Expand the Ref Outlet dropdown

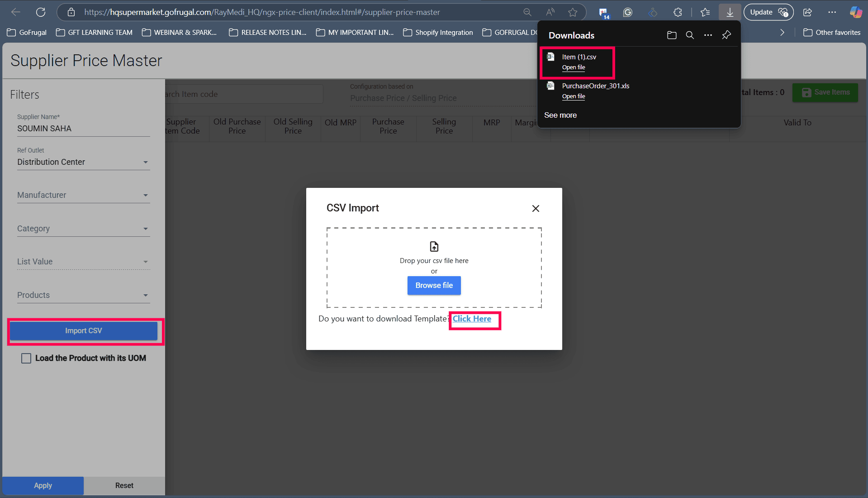tap(83, 162)
